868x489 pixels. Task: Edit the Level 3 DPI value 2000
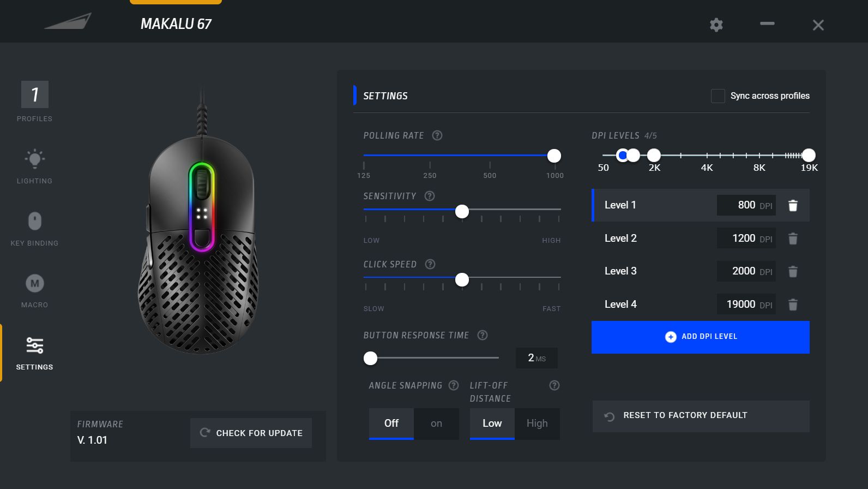coord(746,271)
